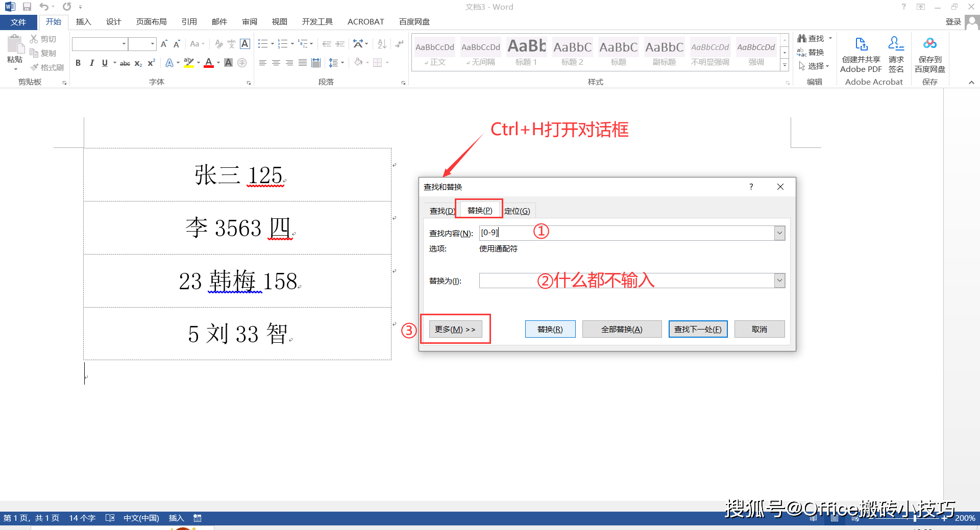Click 查找内容 input field containing [0-9]
The height and width of the screenshot is (530, 980).
(x=626, y=233)
